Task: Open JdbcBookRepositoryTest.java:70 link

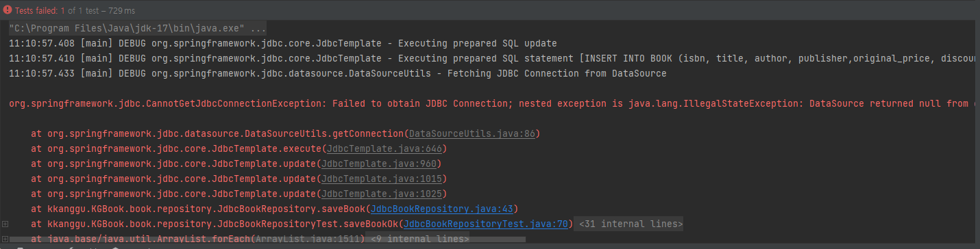Action: click(487, 224)
